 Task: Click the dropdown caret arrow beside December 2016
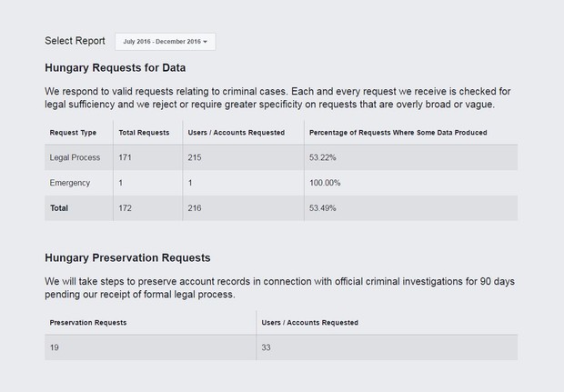205,42
